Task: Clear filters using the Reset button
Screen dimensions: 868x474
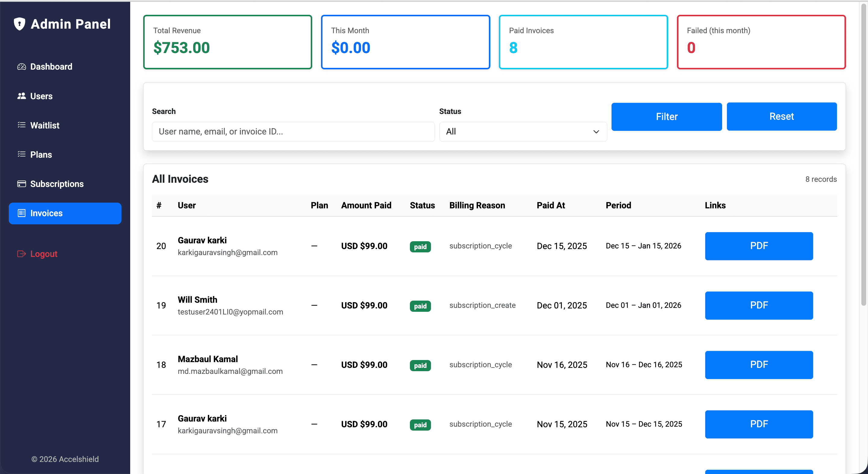Action: 782,116
